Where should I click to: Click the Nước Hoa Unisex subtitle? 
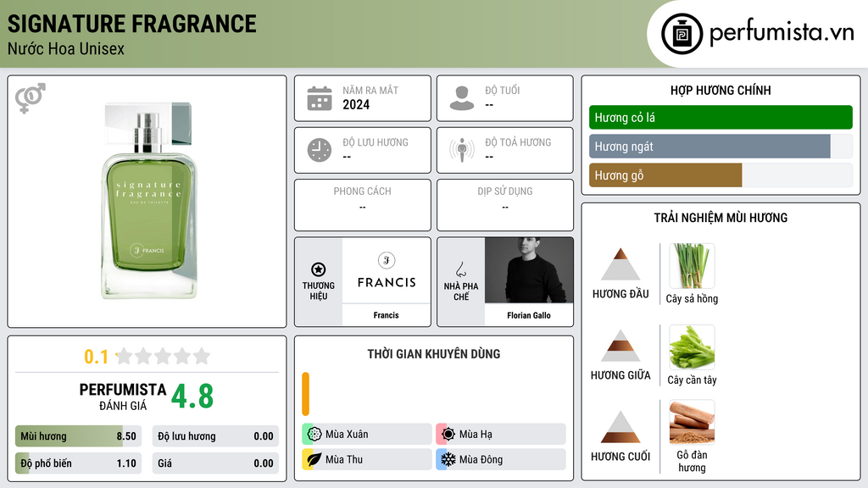point(66,48)
